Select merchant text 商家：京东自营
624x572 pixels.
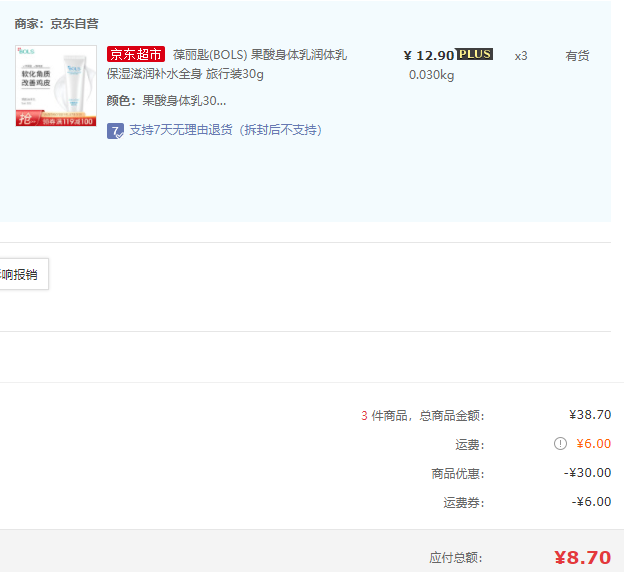click(57, 24)
